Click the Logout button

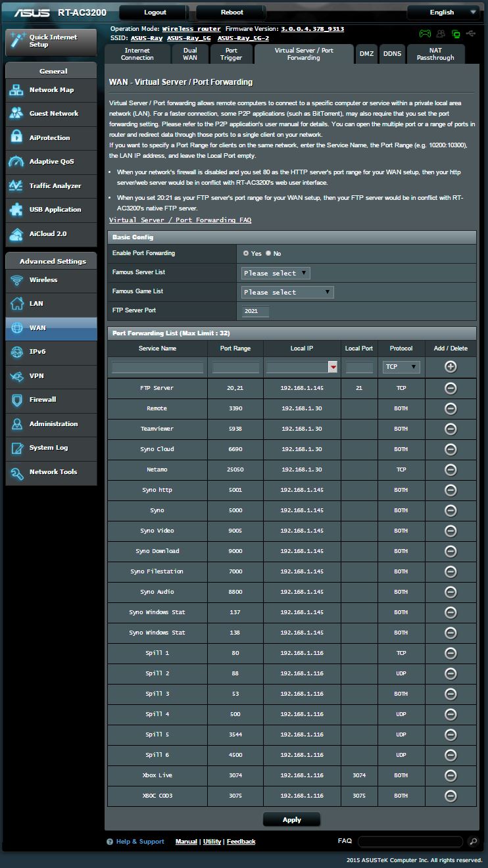155,12
